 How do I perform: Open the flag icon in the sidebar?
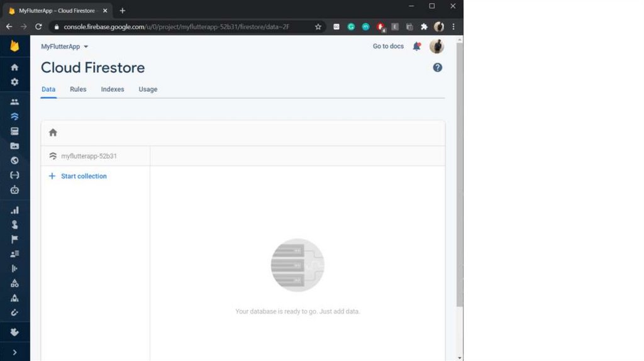click(15, 240)
